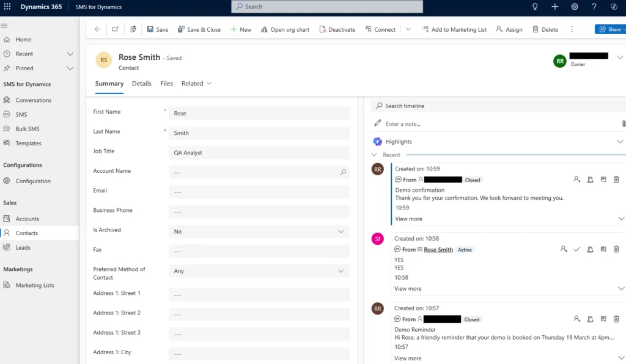Click the Share button
The image size is (626, 364).
pyautogui.click(x=611, y=29)
